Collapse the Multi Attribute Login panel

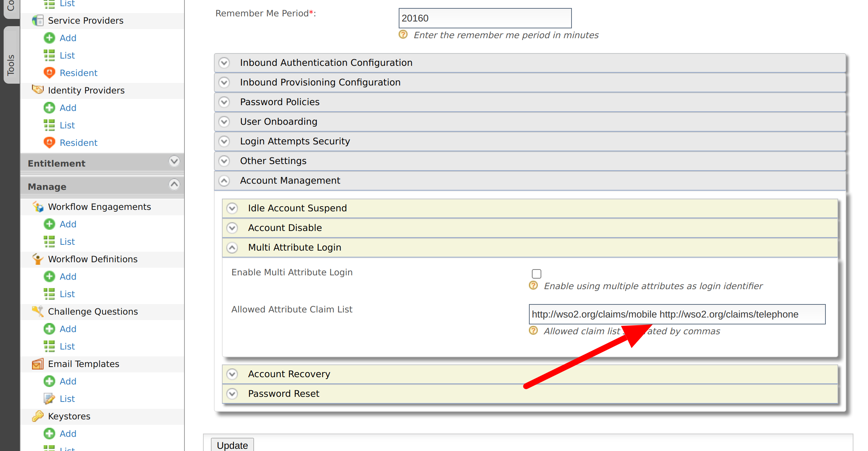[x=232, y=247]
